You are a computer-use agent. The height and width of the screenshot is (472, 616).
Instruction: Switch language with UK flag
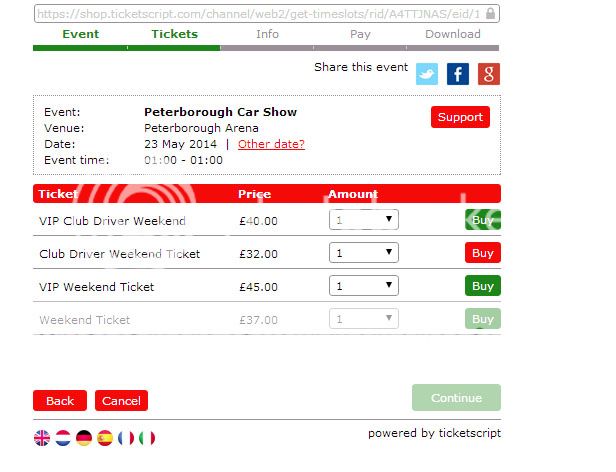(x=42, y=438)
